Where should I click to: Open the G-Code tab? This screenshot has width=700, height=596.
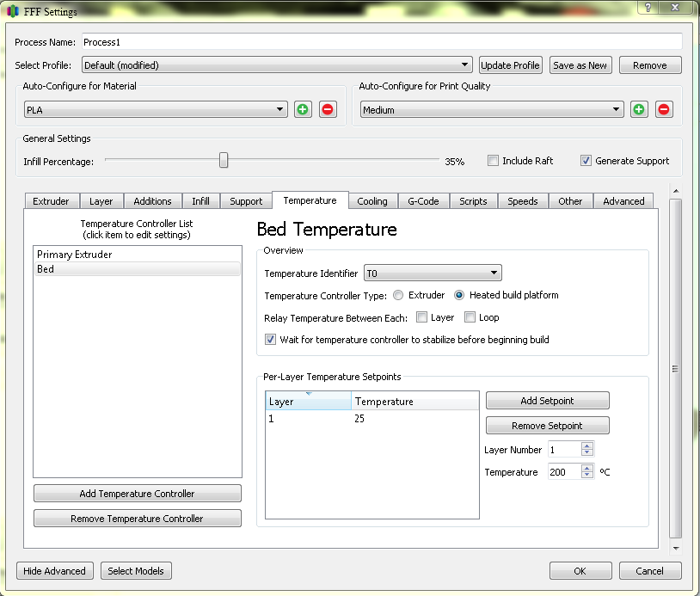coord(422,201)
